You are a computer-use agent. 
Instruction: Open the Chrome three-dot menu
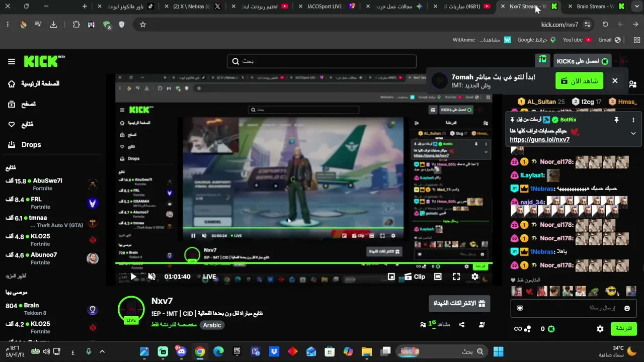8,24
